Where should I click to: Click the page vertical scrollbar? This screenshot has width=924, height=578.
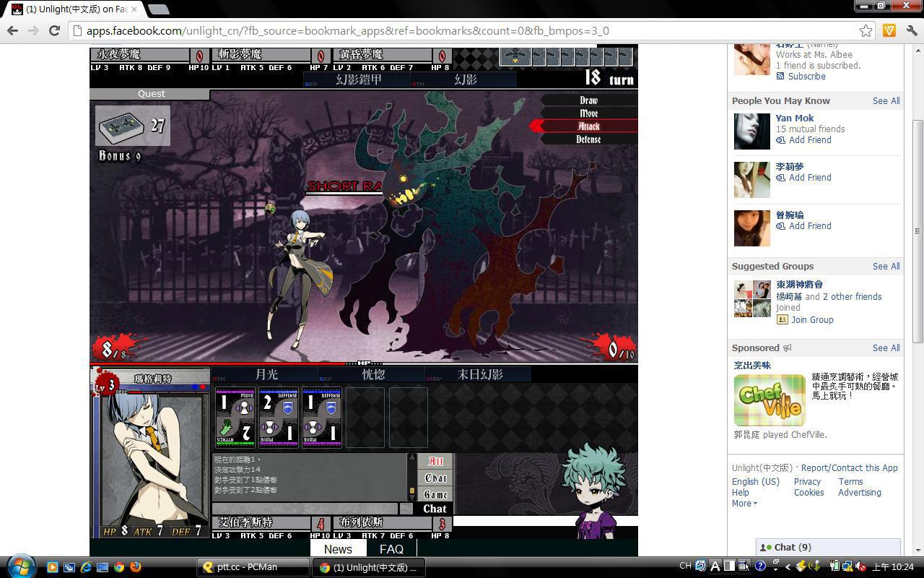point(918,231)
